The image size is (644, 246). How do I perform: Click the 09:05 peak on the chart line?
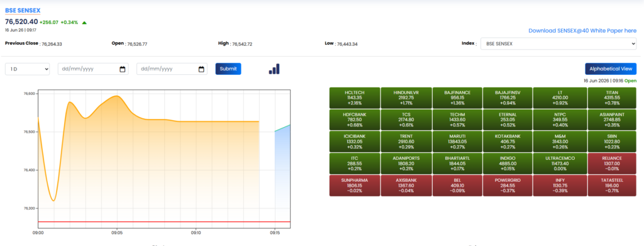pyautogui.click(x=117, y=96)
